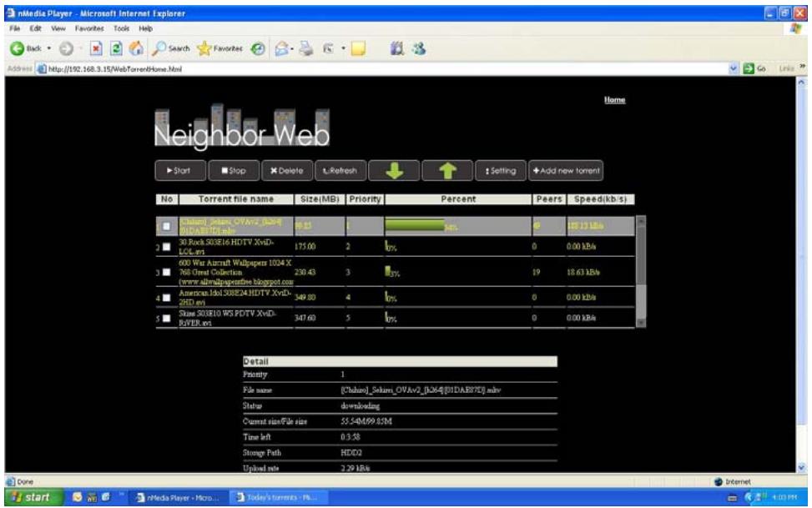
Task: Open the Back button history dropdown arrow
Action: tap(49, 48)
